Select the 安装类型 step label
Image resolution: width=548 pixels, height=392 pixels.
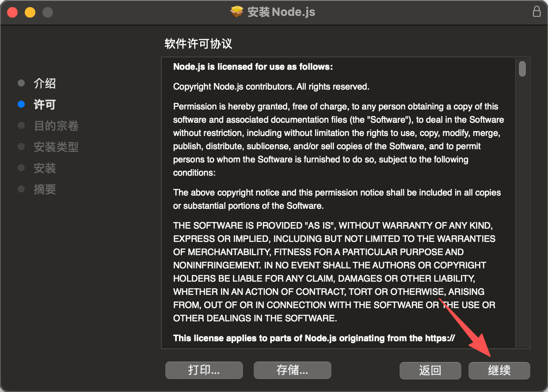[56, 147]
